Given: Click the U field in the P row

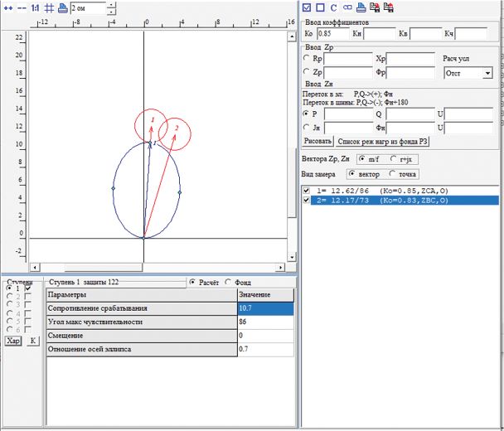Looking at the screenshot, I should pyautogui.click(x=469, y=114).
